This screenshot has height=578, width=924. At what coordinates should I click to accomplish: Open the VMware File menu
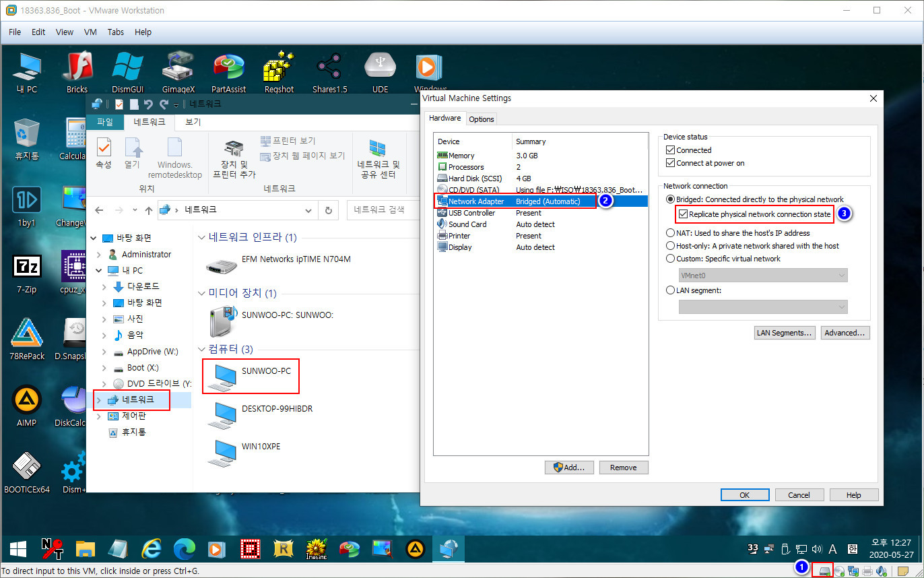(15, 32)
